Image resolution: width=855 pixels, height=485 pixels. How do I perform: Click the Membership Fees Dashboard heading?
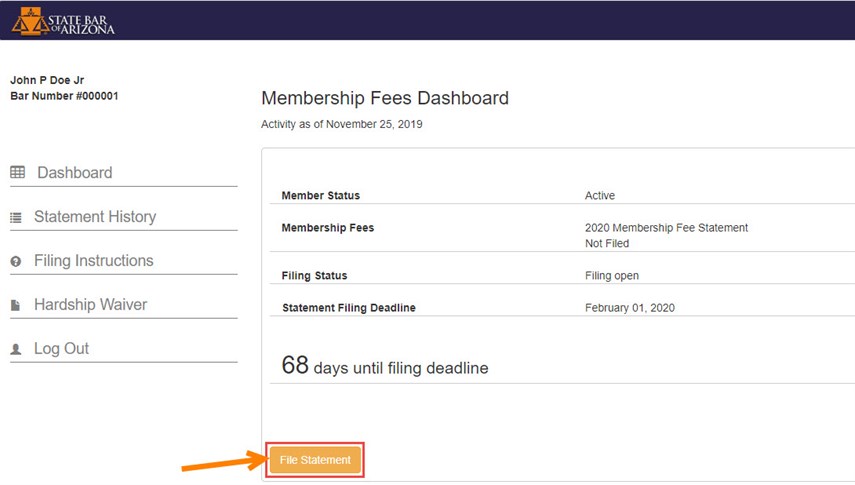(x=385, y=98)
